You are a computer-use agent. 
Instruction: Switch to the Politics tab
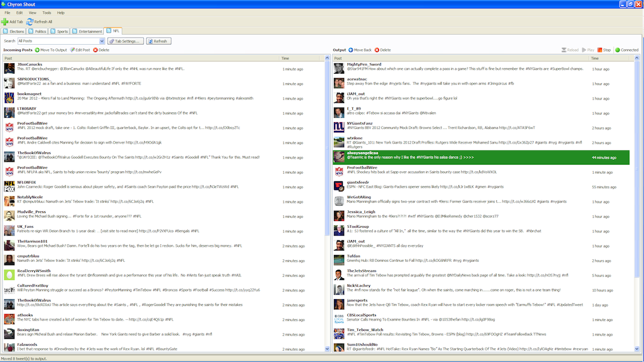(x=37, y=31)
